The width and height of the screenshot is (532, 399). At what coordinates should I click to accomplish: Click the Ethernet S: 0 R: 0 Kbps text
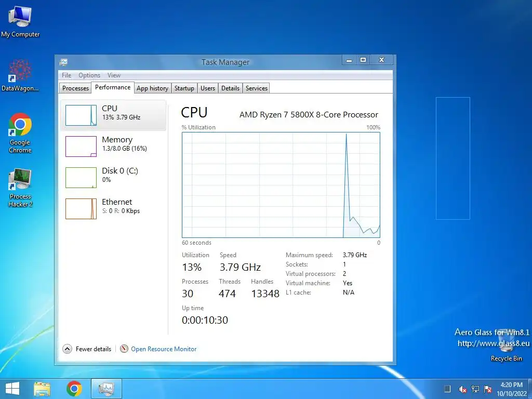[121, 211]
